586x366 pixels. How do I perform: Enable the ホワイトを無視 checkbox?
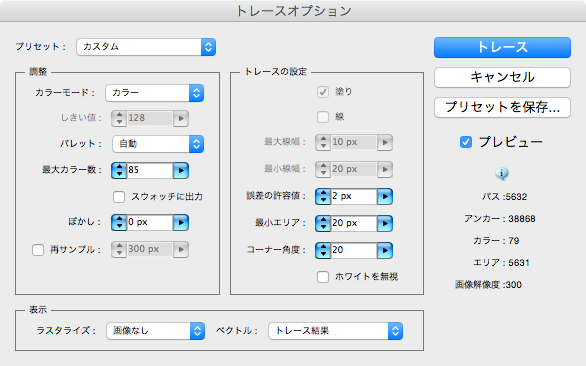[x=323, y=277]
